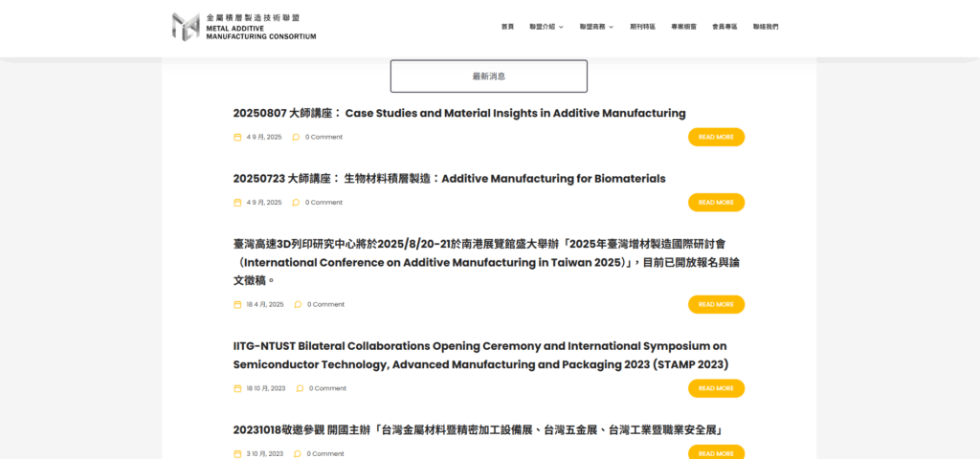The image size is (980, 459).
Task: Open the 20250723 Additive Manufacturing for Biomaterials title
Action: [449, 179]
